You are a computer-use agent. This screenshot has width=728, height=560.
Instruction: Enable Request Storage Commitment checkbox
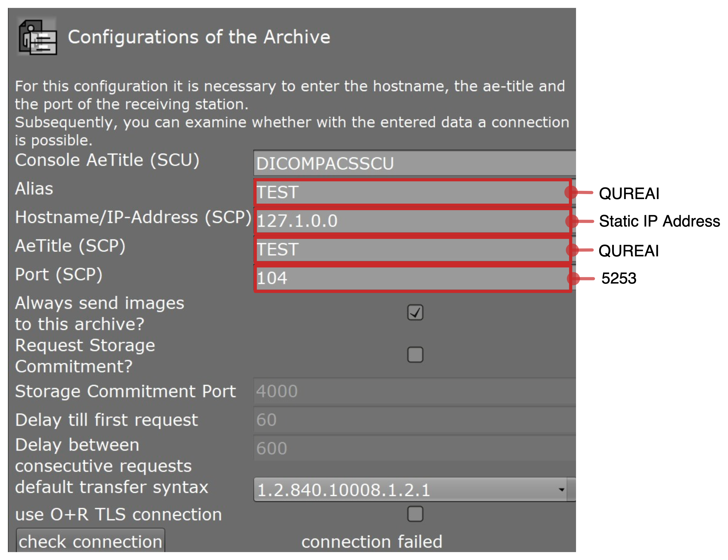415,354
